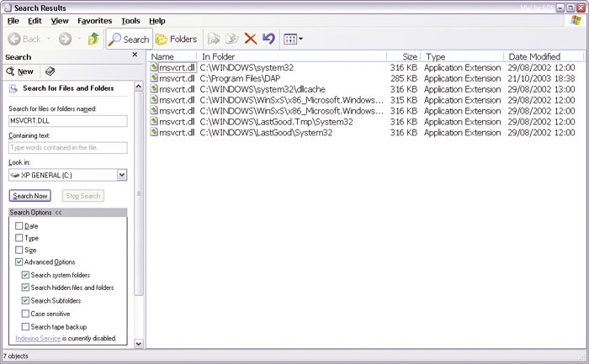
Task: Click the search pane scroll up arrow
Action: click(x=139, y=87)
